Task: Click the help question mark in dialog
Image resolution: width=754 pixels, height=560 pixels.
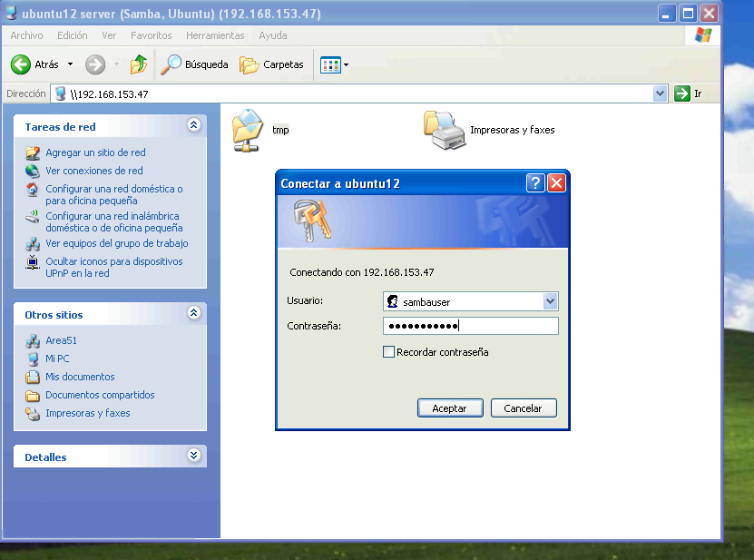Action: coord(535,182)
